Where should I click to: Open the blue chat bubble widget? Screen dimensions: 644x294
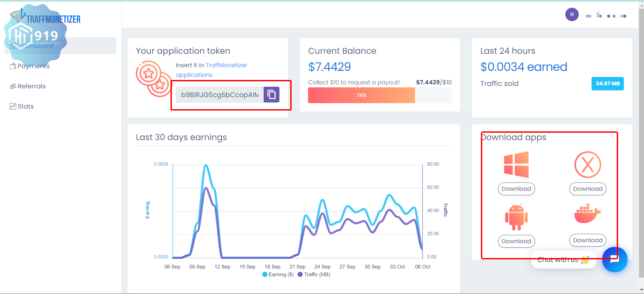pos(615,259)
